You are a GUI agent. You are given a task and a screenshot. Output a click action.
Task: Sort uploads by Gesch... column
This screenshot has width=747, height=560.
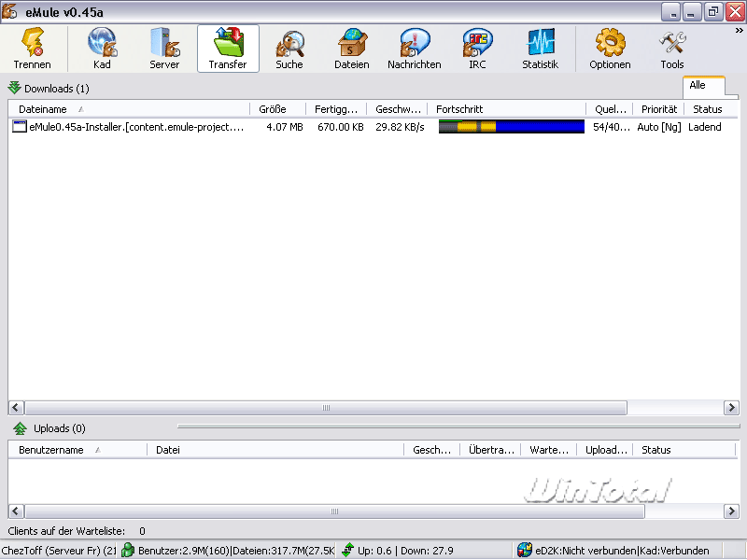(x=431, y=450)
